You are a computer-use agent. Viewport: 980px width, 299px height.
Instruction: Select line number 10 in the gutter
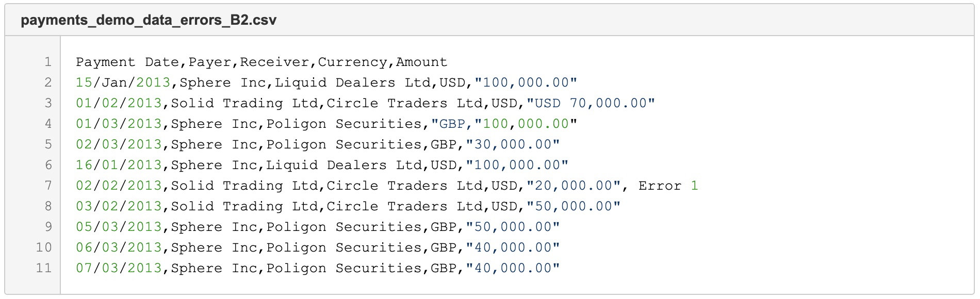(x=44, y=247)
